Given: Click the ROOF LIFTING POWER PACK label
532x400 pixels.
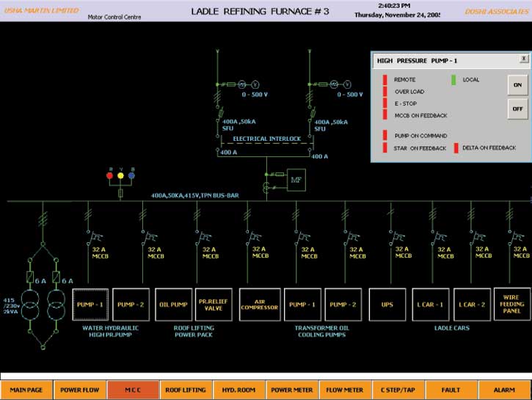Looking at the screenshot, I should (x=194, y=331).
